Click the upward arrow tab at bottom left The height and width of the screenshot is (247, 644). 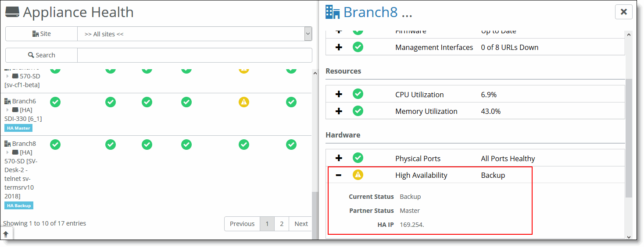click(x=6, y=234)
